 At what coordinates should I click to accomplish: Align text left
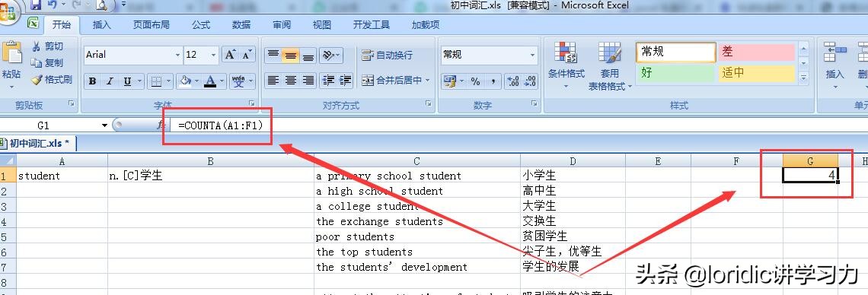(273, 81)
